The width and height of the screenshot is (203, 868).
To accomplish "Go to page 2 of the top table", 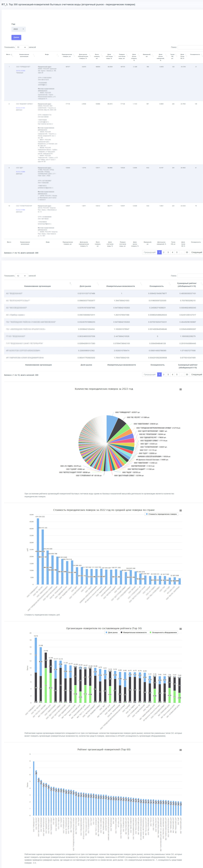I will [x=164, y=252].
